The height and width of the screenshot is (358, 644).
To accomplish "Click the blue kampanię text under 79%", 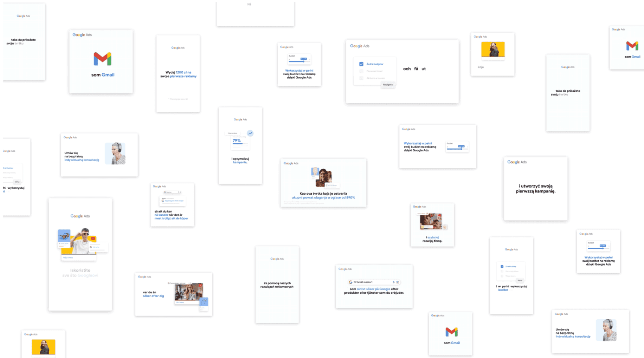I will [x=240, y=162].
